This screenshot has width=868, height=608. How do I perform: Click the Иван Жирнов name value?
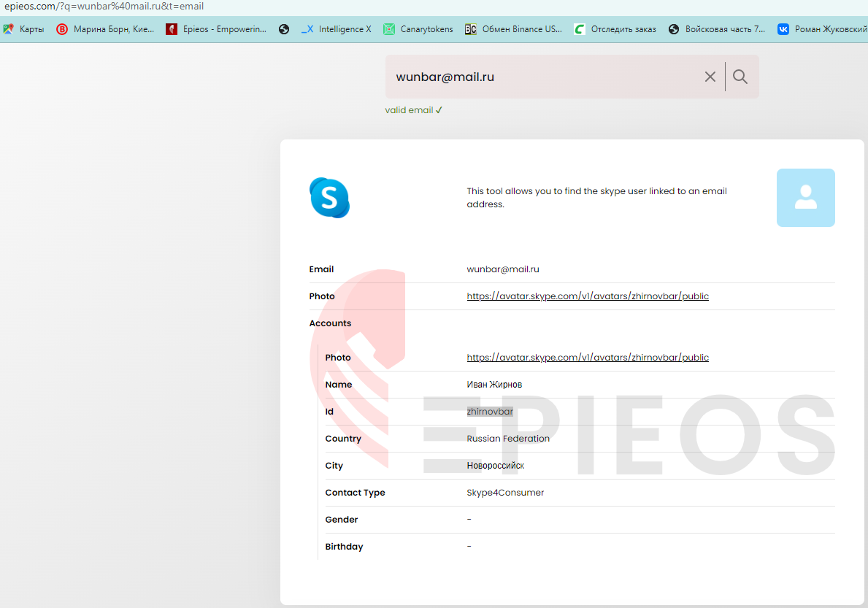(x=494, y=385)
